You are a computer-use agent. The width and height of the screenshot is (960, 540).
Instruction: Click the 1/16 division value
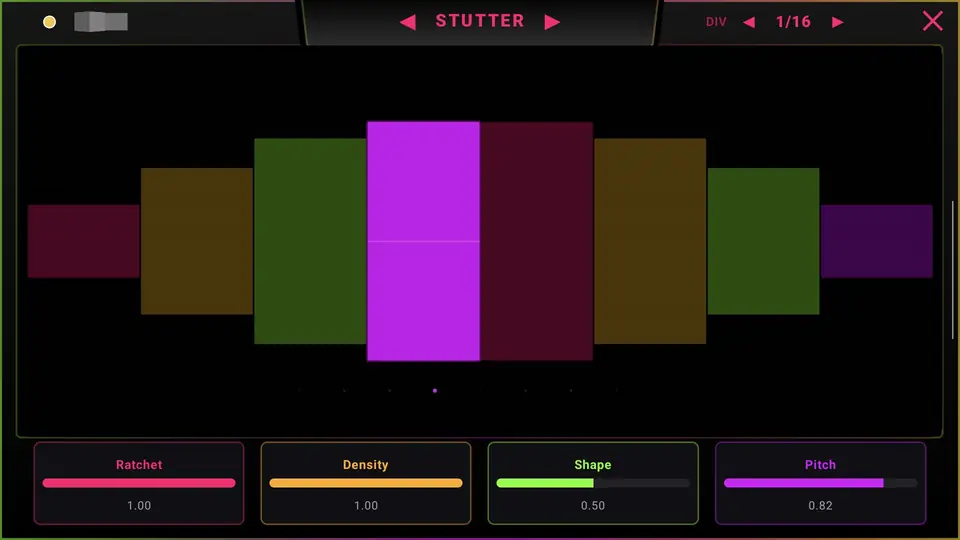tap(793, 23)
